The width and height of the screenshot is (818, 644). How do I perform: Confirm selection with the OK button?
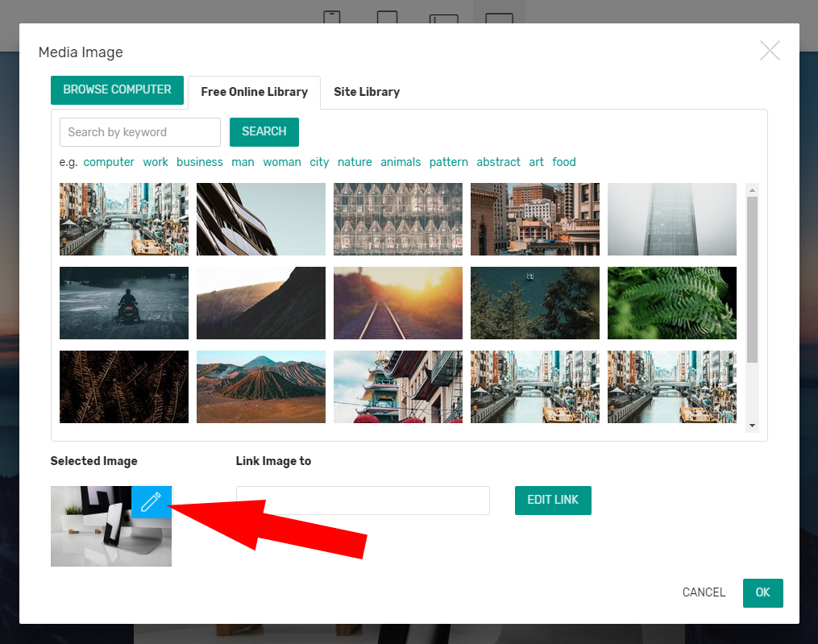click(x=762, y=592)
